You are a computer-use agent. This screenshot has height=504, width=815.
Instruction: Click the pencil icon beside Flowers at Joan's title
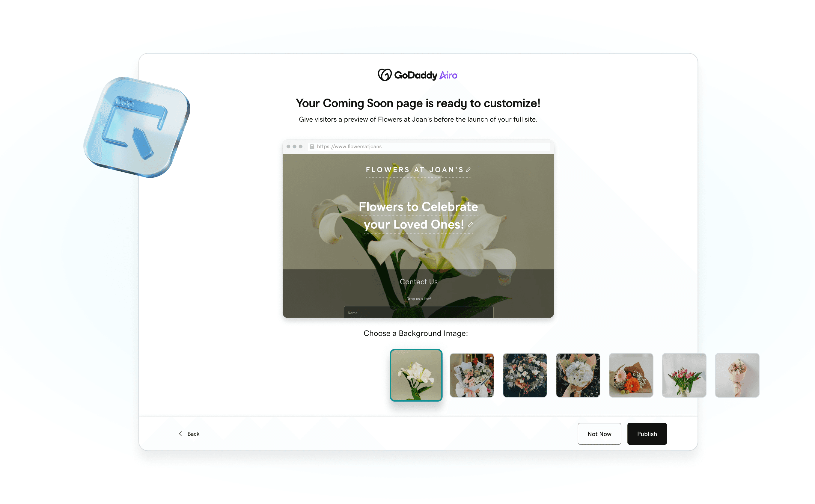point(468,170)
